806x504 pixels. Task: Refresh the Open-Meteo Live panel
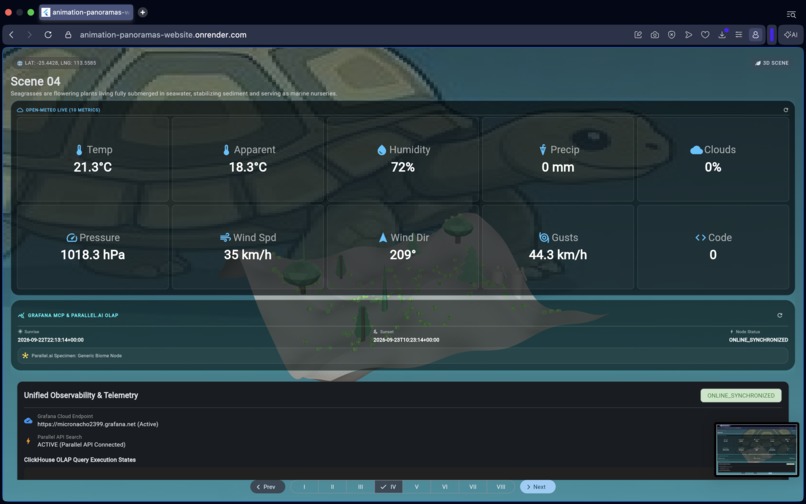click(785, 110)
